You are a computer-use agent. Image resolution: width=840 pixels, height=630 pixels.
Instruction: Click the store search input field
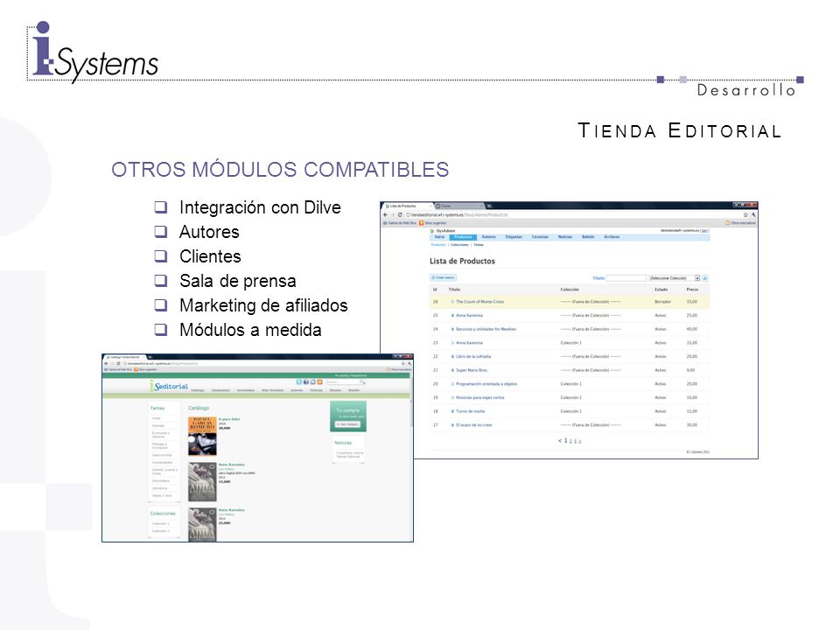(x=342, y=382)
